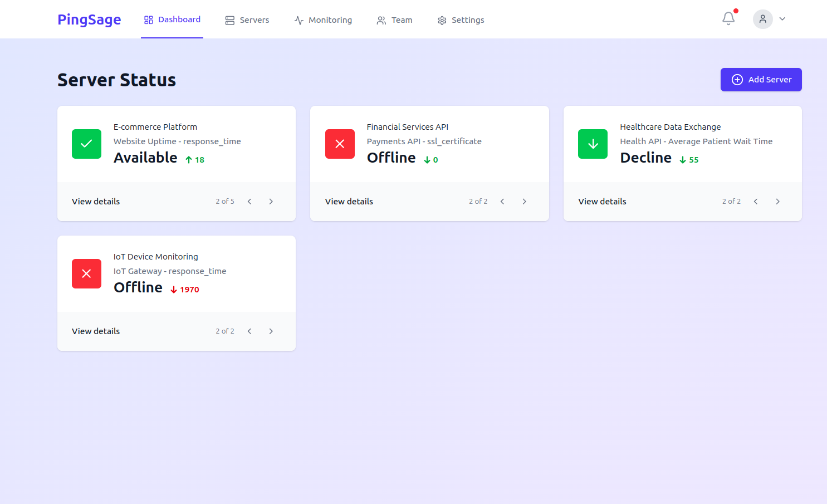Switch to the Monitoring tab
Screen dimensions: 827x504
(323, 20)
